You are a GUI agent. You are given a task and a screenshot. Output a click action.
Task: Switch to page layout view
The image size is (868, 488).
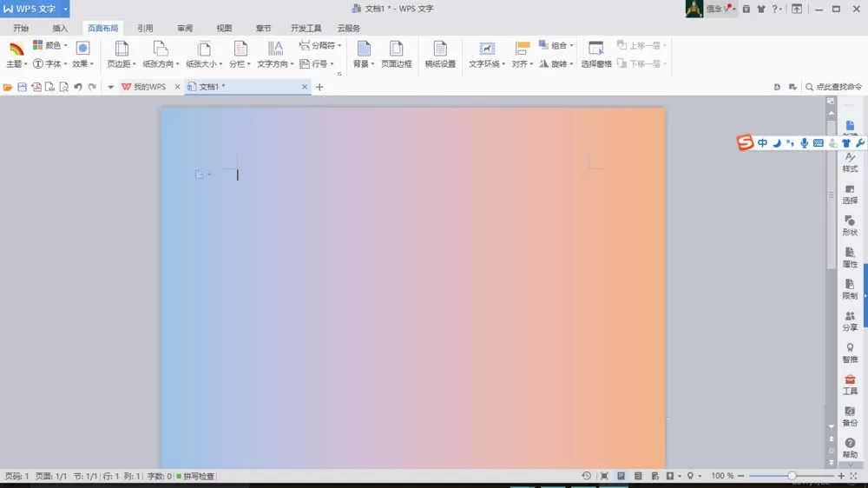pos(621,476)
